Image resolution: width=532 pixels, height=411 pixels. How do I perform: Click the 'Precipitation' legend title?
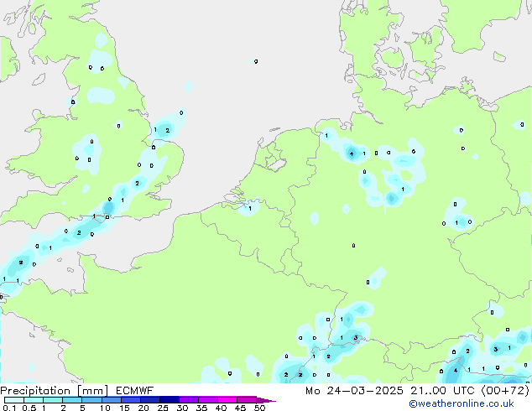(x=35, y=391)
